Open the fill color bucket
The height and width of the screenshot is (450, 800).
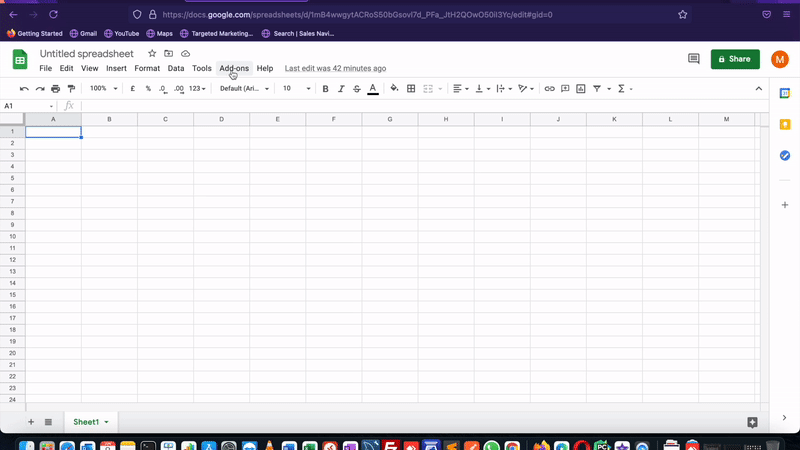point(394,89)
